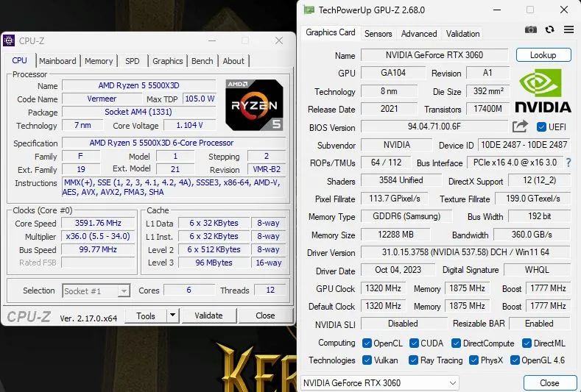Take a GPU-Z screenshot with the camera icon
Image resolution: width=581 pixels, height=392 pixels.
531,29
